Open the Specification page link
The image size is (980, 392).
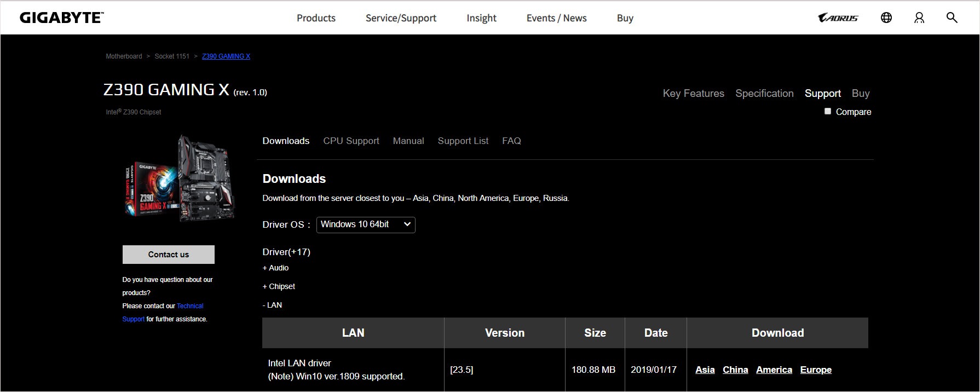pyautogui.click(x=764, y=93)
